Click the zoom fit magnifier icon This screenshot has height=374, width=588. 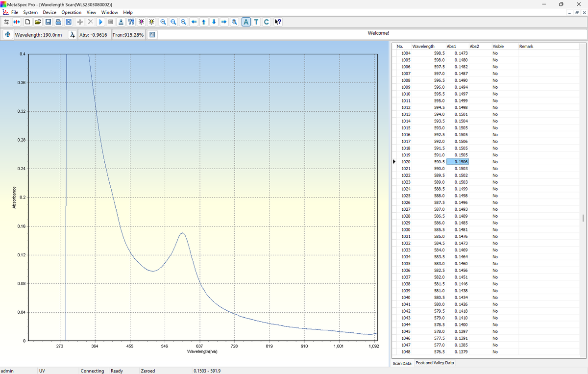coord(235,22)
